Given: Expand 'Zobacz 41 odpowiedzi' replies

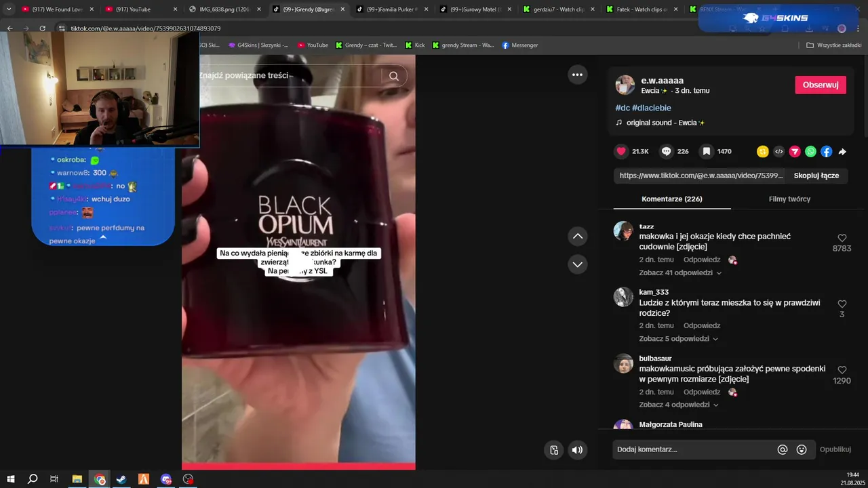Looking at the screenshot, I should 680,272.
